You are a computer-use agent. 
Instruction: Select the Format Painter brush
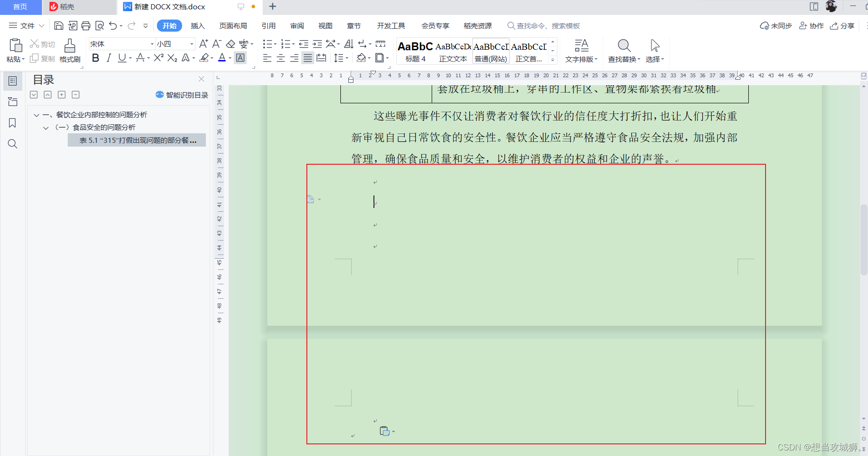click(x=70, y=46)
